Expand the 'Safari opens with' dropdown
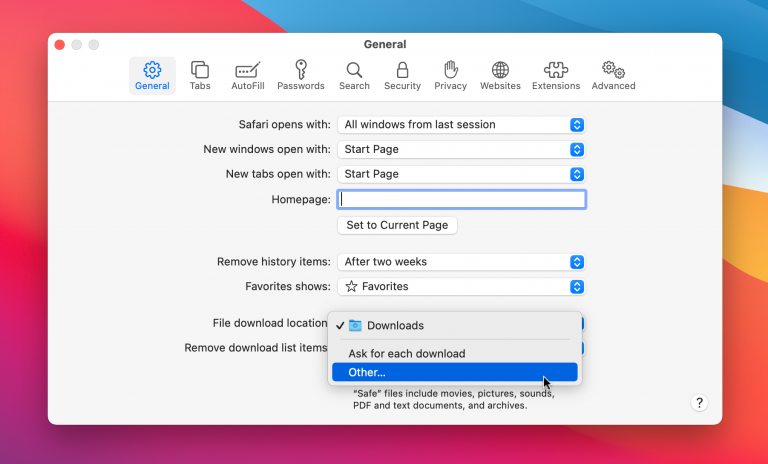The image size is (768, 464). [461, 124]
